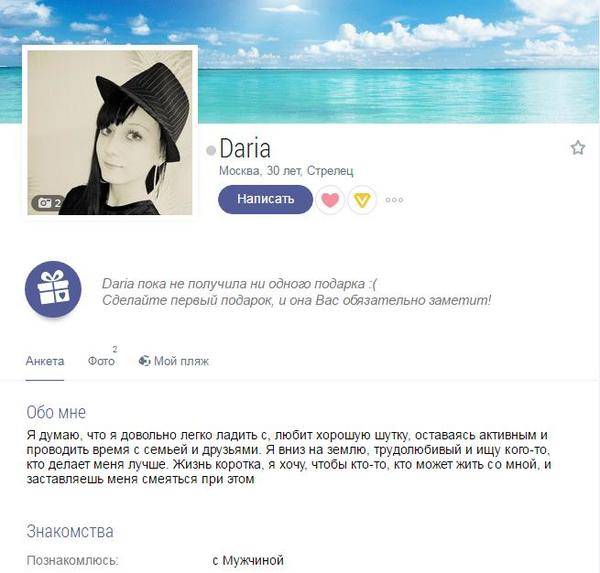This screenshot has width=600, height=573.
Task: Click the Знакомства section heading
Action: [70, 531]
